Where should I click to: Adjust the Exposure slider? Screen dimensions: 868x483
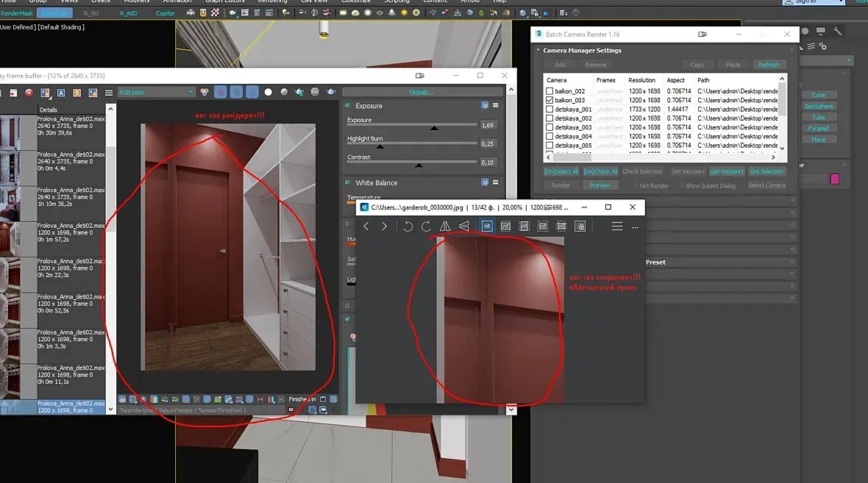[x=412, y=126]
